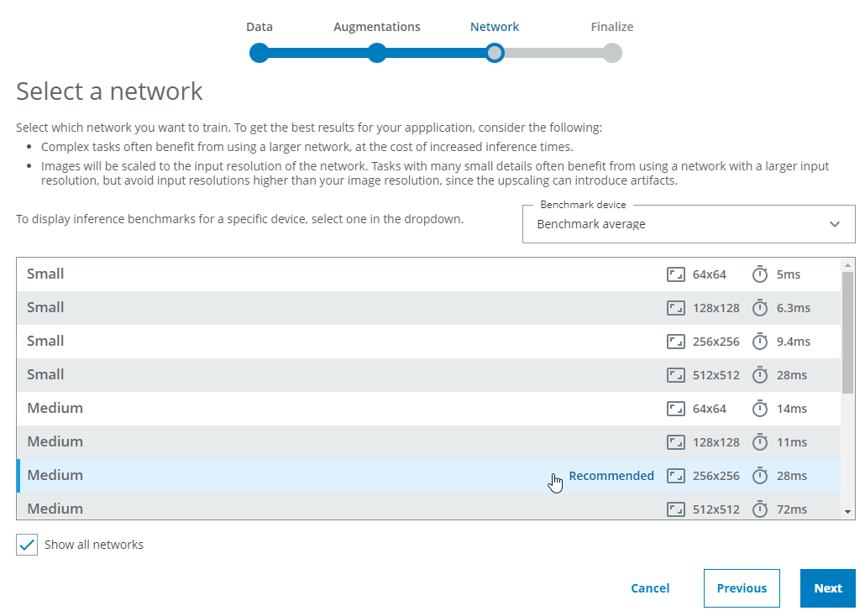Image resolution: width=865 pixels, height=616 pixels.
Task: Select the Finalize step marker
Action: pyautogui.click(x=612, y=54)
